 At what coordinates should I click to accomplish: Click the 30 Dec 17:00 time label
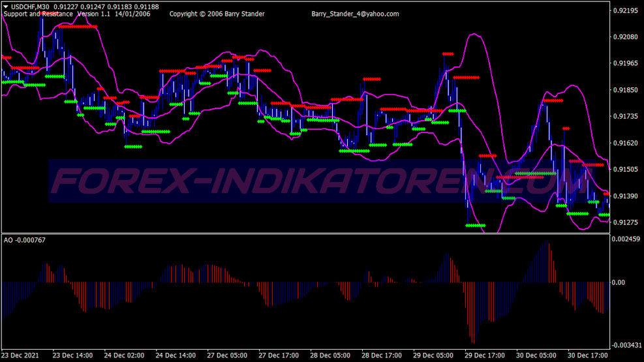pos(588,355)
